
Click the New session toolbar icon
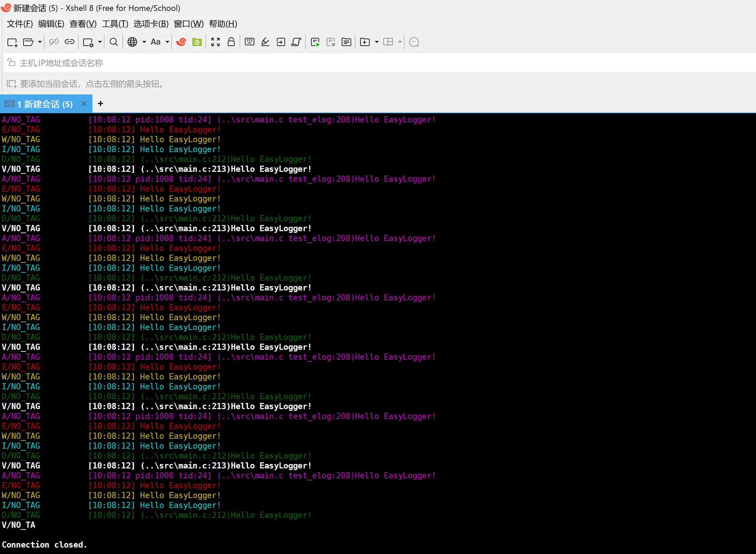coord(12,42)
